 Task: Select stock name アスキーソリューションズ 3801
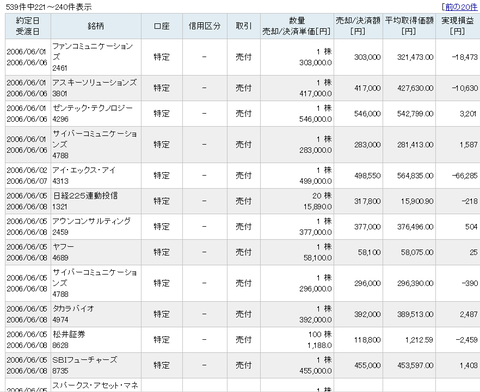[94, 88]
